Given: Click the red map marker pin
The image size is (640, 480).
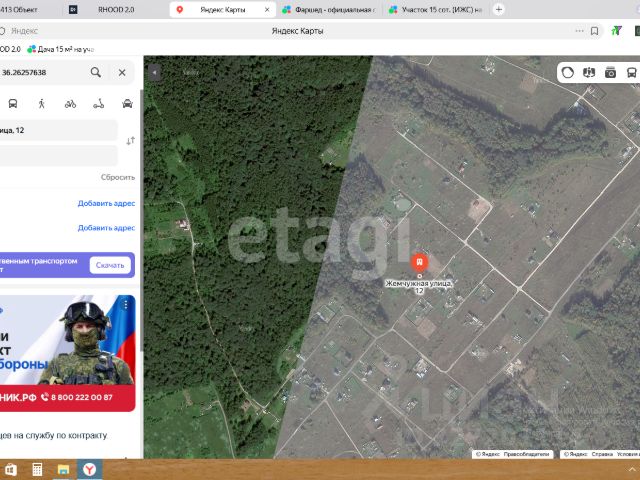Looking at the screenshot, I should (x=419, y=262).
